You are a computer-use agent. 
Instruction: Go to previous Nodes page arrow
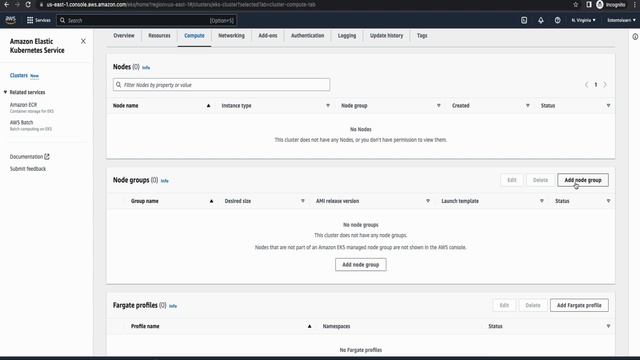pos(587,84)
